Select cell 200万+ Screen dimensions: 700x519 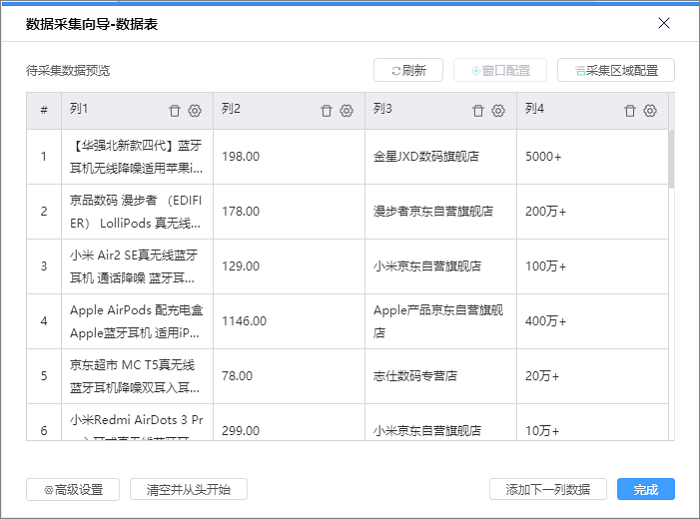[592, 212]
